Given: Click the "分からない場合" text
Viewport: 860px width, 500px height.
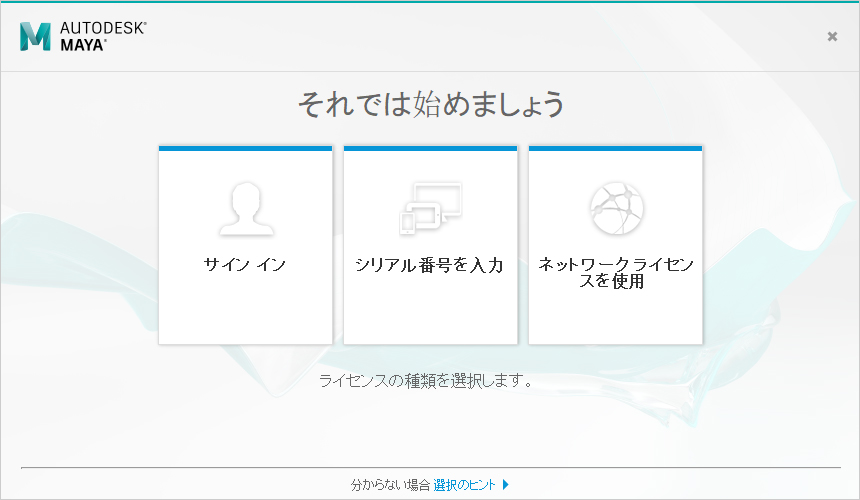Looking at the screenshot, I should 390,485.
